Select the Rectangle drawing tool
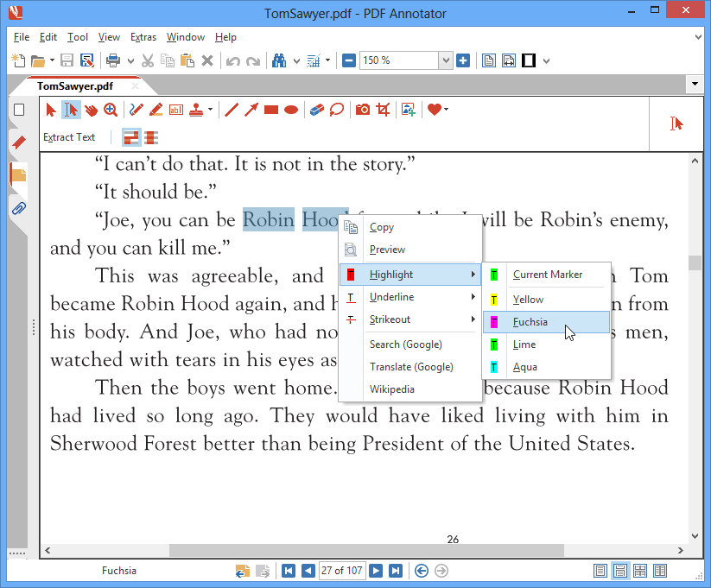The width and height of the screenshot is (711, 588). 270,110
